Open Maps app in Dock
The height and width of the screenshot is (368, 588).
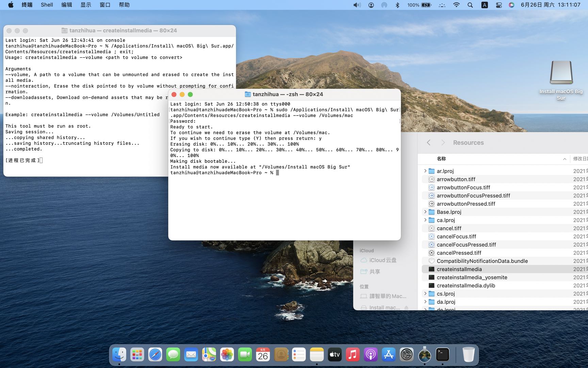tap(209, 355)
